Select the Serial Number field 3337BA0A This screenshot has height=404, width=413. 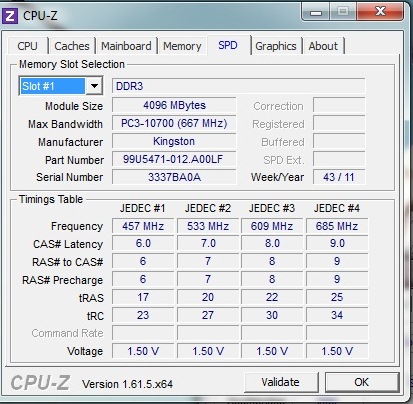[174, 177]
